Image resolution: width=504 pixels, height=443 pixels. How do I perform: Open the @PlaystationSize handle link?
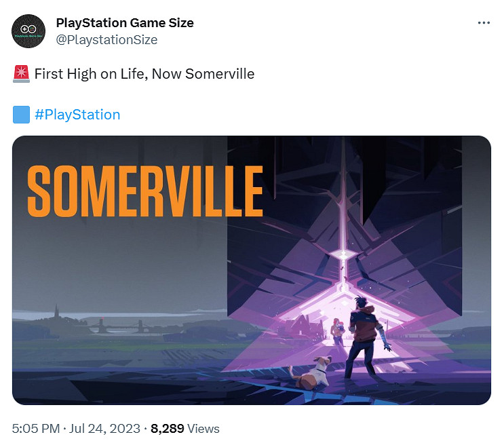pos(106,39)
